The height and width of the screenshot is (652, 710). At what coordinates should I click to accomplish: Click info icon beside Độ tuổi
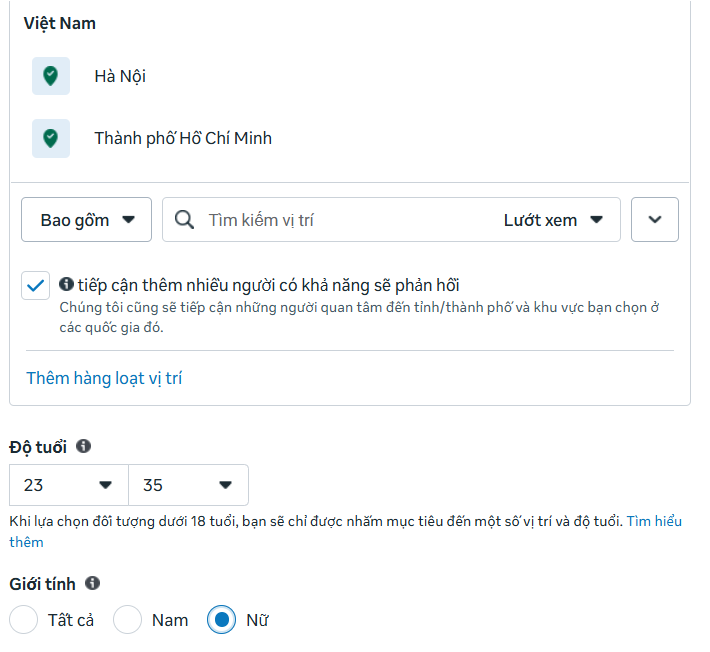84,446
